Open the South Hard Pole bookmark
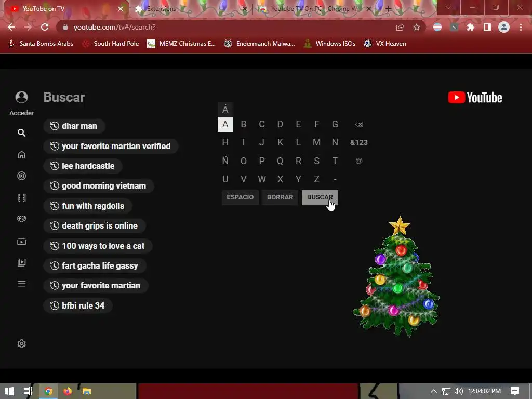This screenshot has height=399, width=532. pyautogui.click(x=111, y=44)
